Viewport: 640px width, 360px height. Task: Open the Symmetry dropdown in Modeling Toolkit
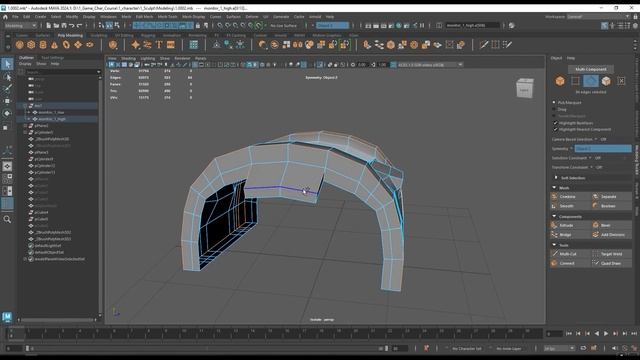(x=602, y=149)
